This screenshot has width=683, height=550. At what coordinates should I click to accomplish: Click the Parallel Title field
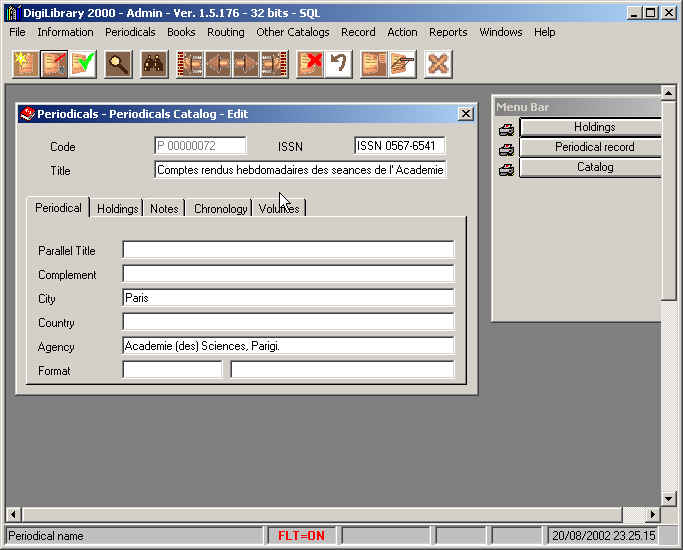coord(288,250)
